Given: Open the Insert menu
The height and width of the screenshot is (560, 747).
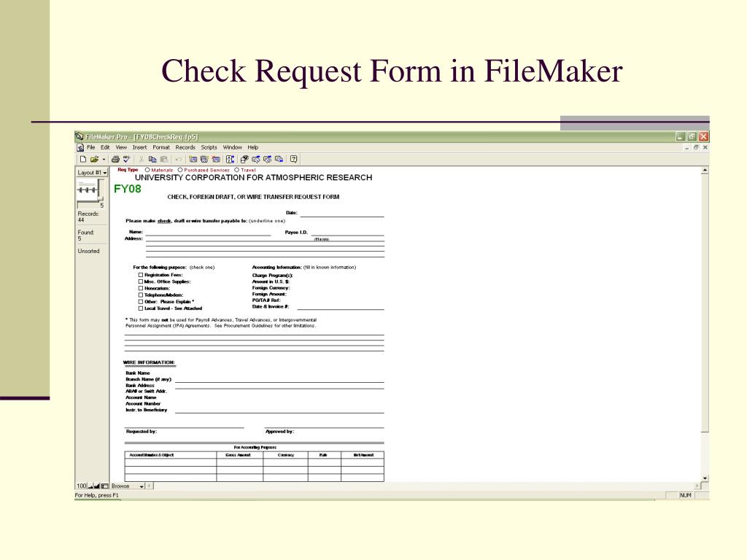Looking at the screenshot, I should 139,147.
